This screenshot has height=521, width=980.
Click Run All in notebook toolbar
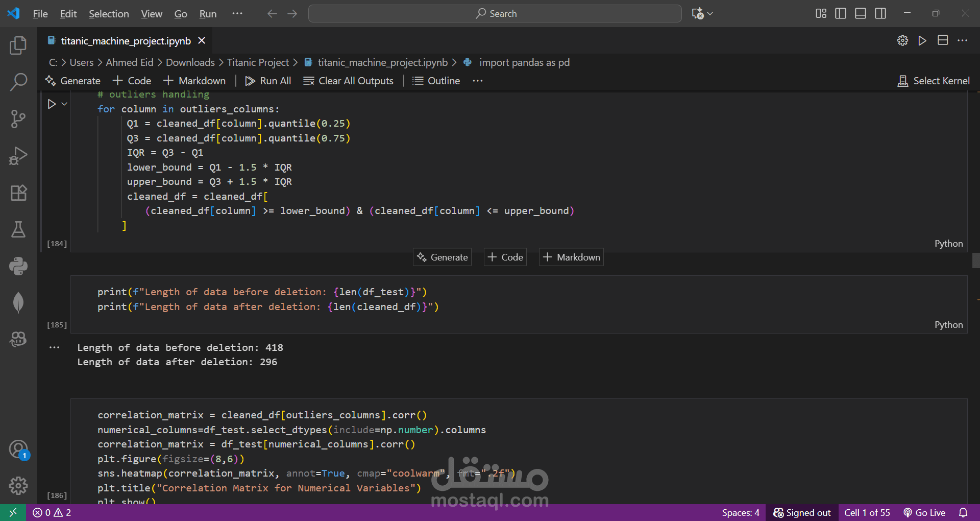[268, 81]
